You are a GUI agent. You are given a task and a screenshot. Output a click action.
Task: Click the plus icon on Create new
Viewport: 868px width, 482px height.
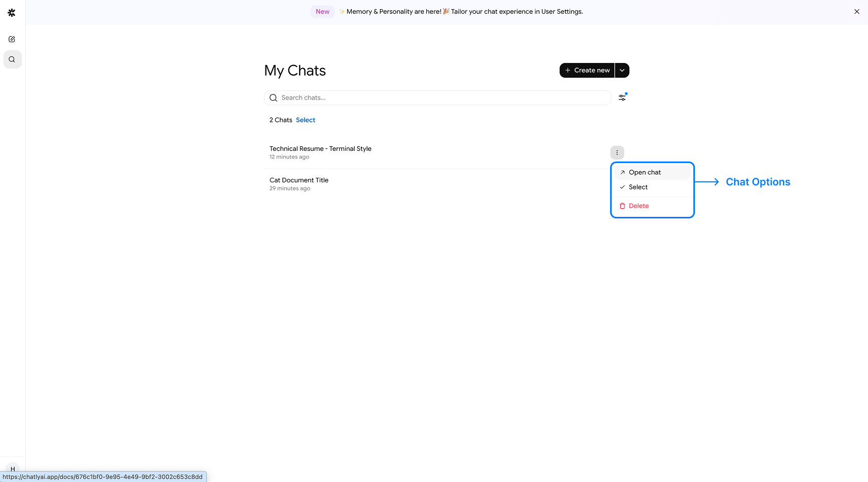point(567,71)
